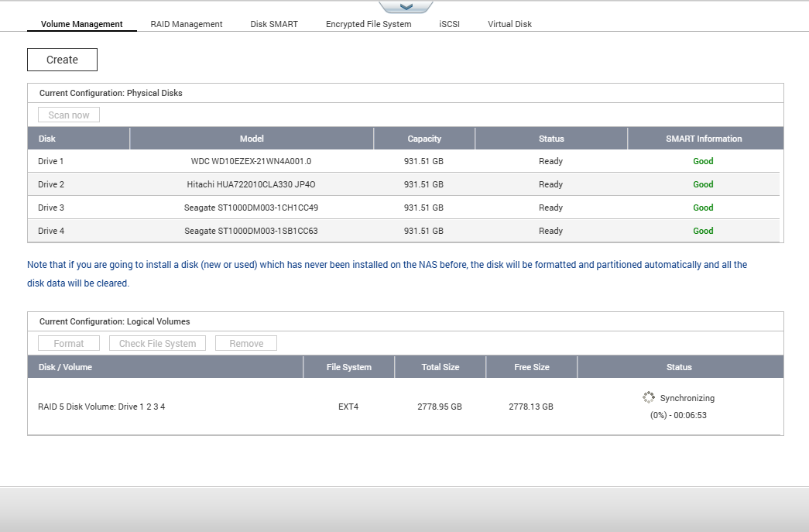Open Good SMART link for Drive 2
809x532 pixels.
[703, 184]
